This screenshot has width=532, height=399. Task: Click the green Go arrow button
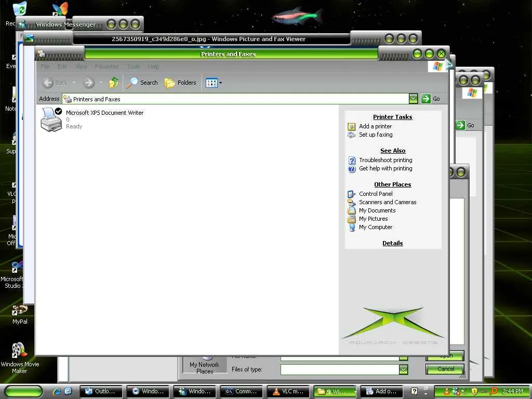point(425,99)
